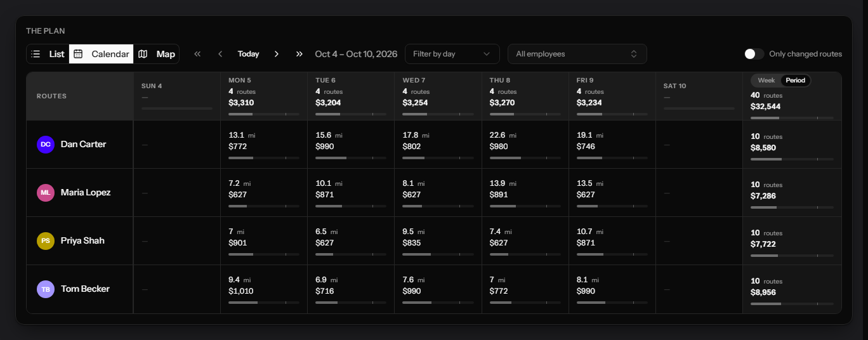
Task: Click Tom Becker's TB avatar
Action: (46, 289)
